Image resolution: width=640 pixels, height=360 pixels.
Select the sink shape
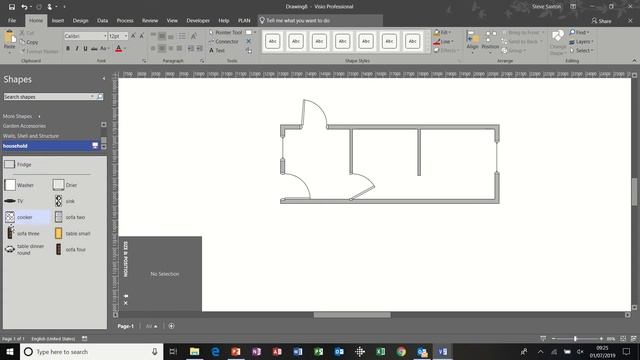(65, 201)
